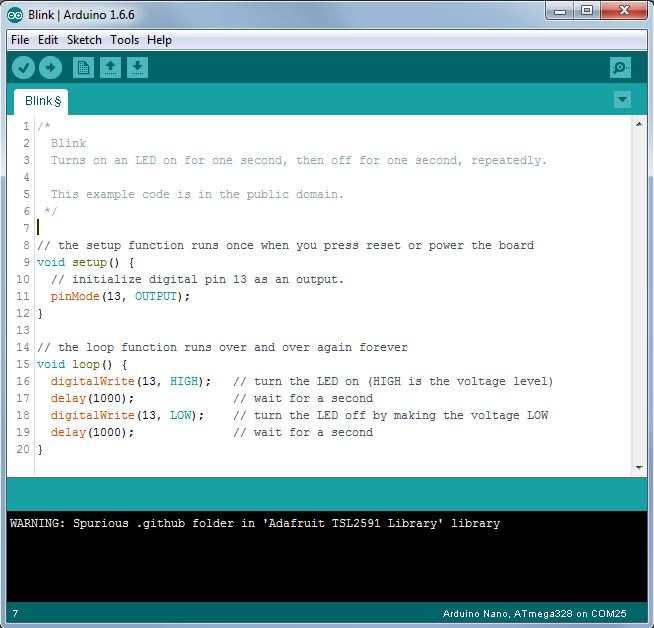Click the Arduino logo in title bar
The image size is (654, 628).
pyautogui.click(x=15, y=15)
